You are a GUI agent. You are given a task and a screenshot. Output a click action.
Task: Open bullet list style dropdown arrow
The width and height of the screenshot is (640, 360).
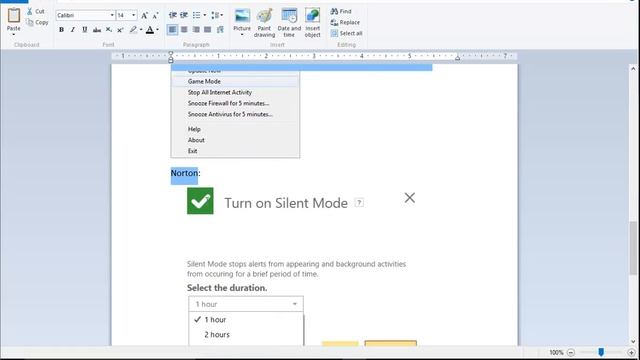click(x=204, y=15)
